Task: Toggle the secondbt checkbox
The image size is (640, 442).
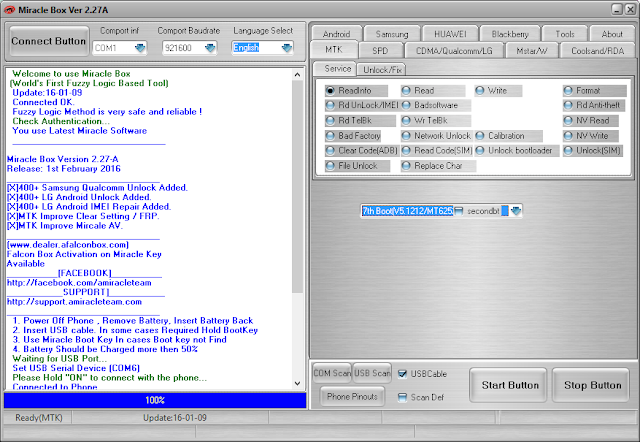Action: click(x=459, y=211)
